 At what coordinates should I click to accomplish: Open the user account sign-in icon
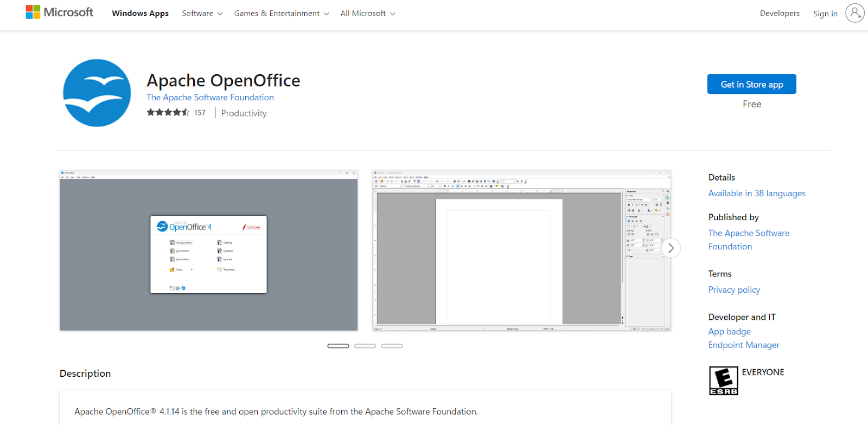coord(855,13)
